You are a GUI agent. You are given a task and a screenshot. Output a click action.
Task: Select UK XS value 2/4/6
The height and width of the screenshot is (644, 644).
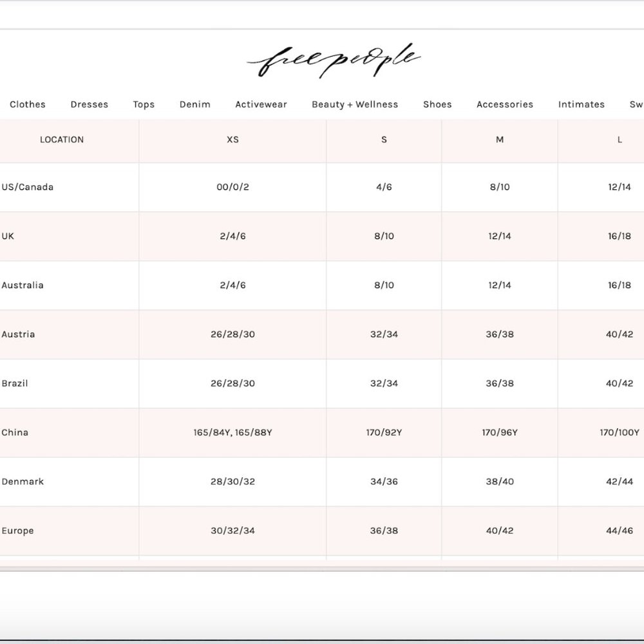[x=232, y=236]
